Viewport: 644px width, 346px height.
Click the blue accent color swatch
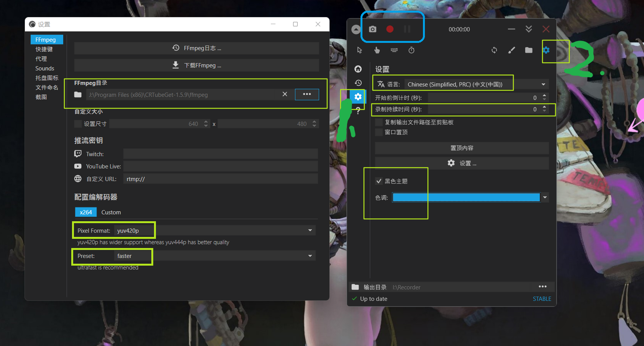click(466, 197)
